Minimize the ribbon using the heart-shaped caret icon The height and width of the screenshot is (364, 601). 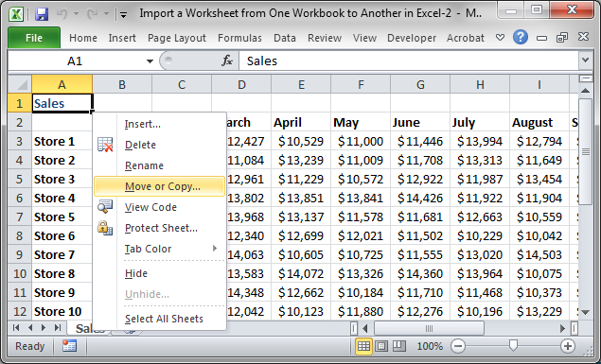(500, 38)
